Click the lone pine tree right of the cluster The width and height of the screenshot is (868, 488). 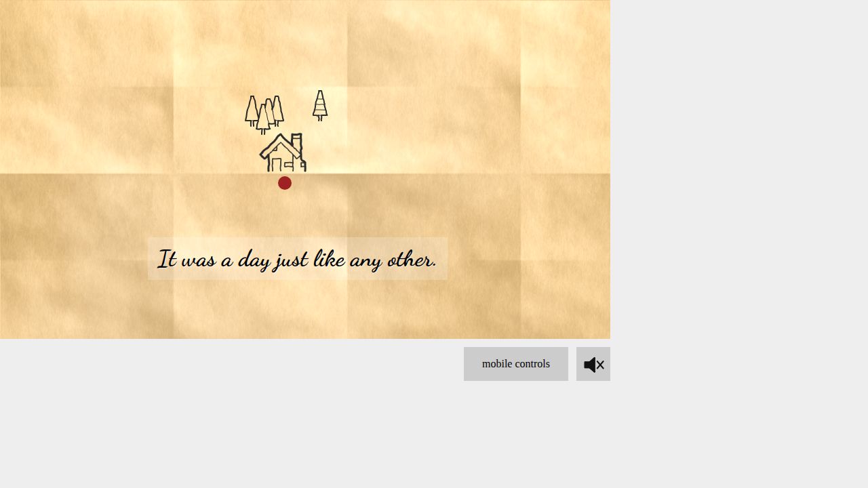(x=320, y=106)
